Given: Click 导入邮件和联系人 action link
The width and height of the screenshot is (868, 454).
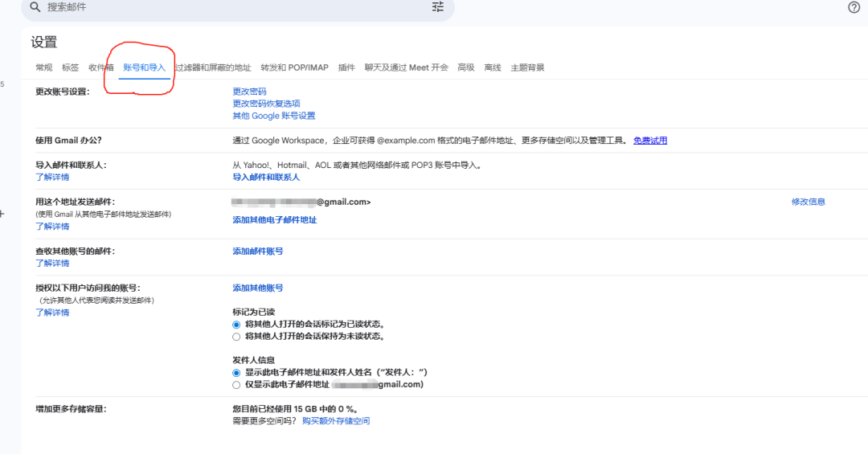Looking at the screenshot, I should (266, 177).
